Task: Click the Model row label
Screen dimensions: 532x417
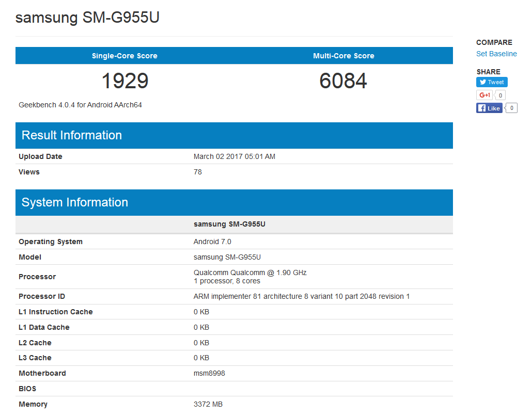Action: click(x=30, y=258)
